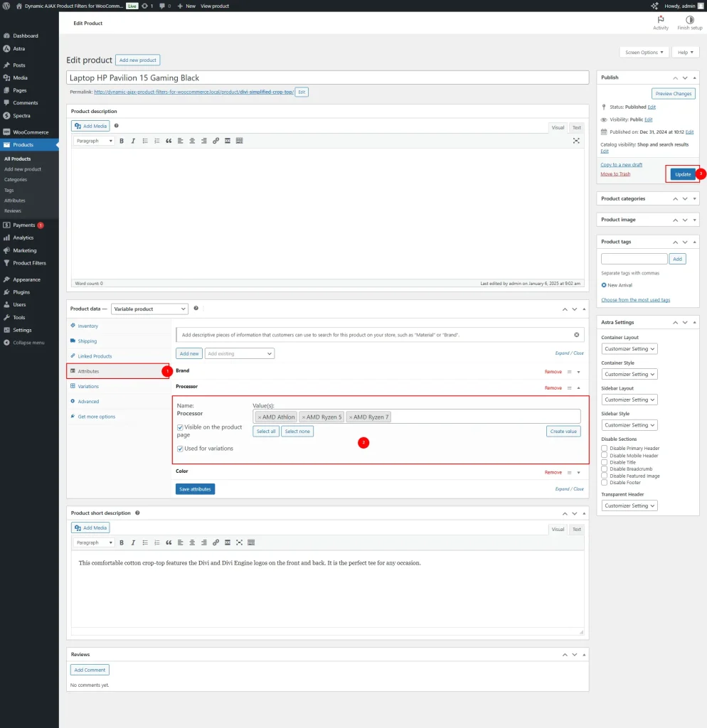
Task: Move the Publish panel down
Action: pos(685,77)
